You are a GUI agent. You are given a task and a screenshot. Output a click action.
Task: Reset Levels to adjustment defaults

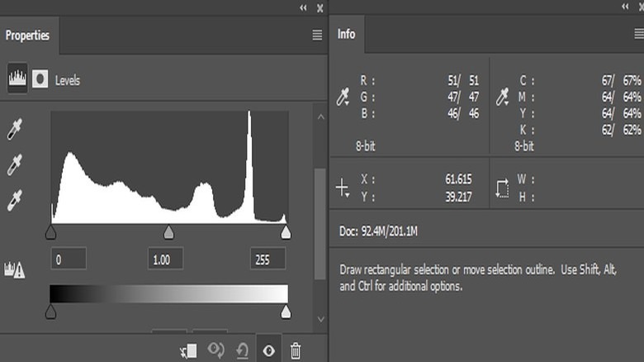(242, 351)
